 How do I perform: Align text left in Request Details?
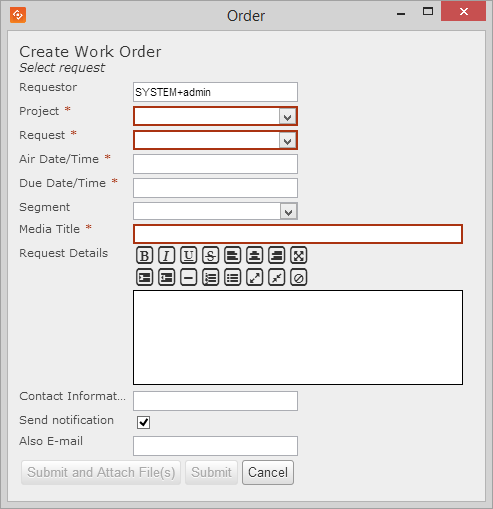click(232, 256)
